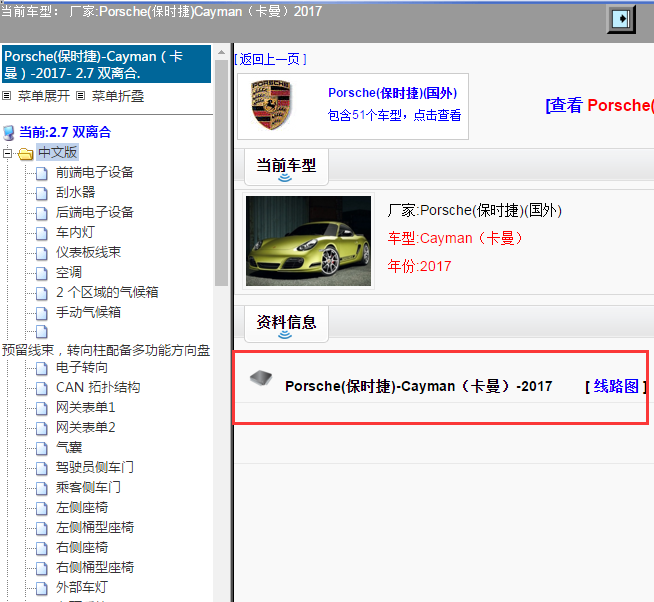654x602 pixels.
Task: Expand all menus via 菜单展开
Action: tap(44, 96)
